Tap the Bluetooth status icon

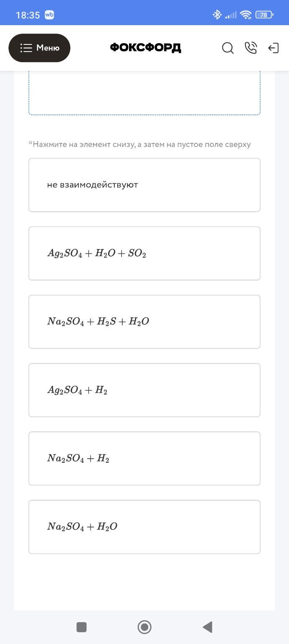[x=217, y=15]
